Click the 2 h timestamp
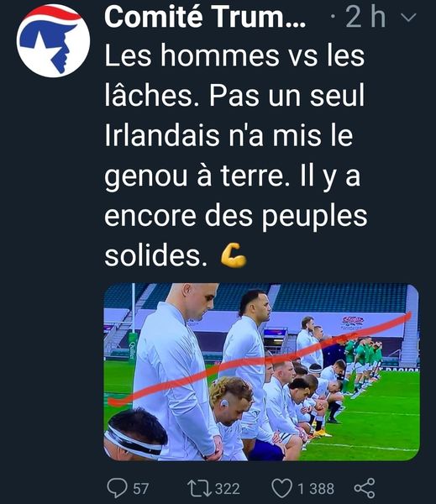The width and height of the screenshot is (436, 504). [366, 18]
